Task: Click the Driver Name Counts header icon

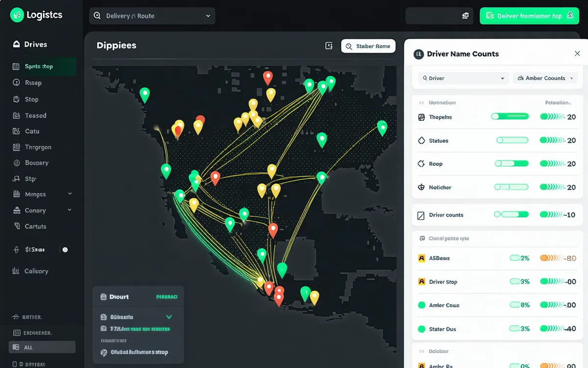Action: tap(418, 54)
